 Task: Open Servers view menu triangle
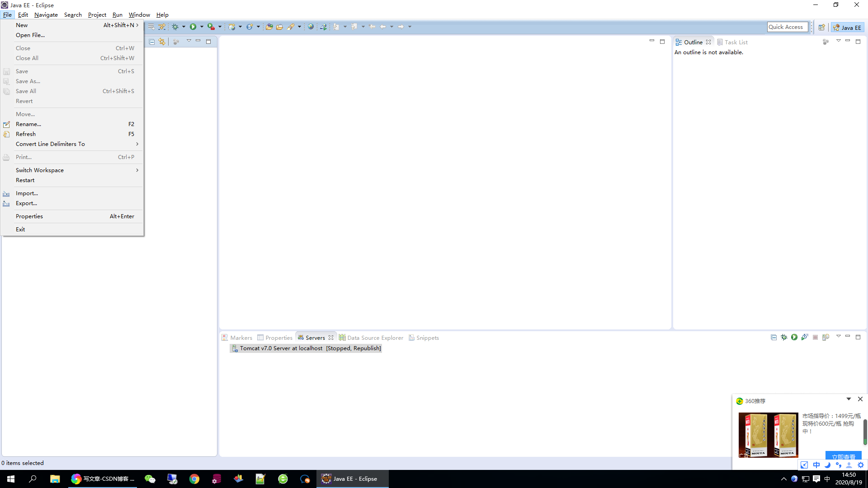click(838, 337)
